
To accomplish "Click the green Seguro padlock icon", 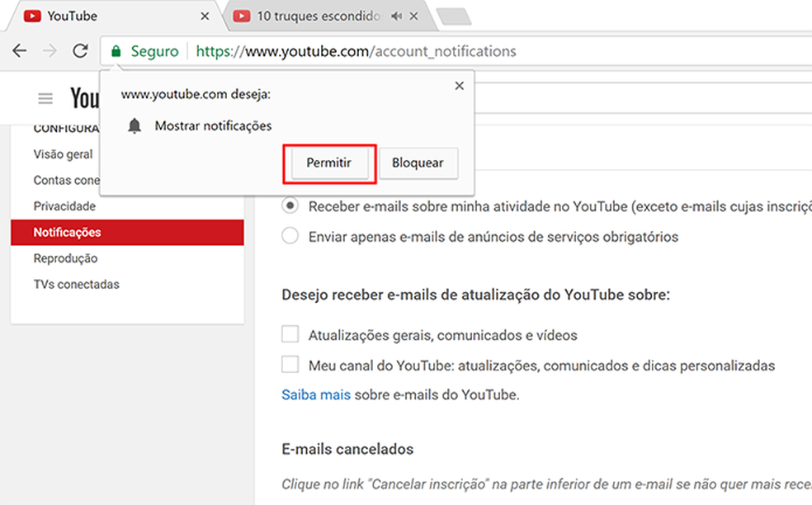I will [x=115, y=50].
